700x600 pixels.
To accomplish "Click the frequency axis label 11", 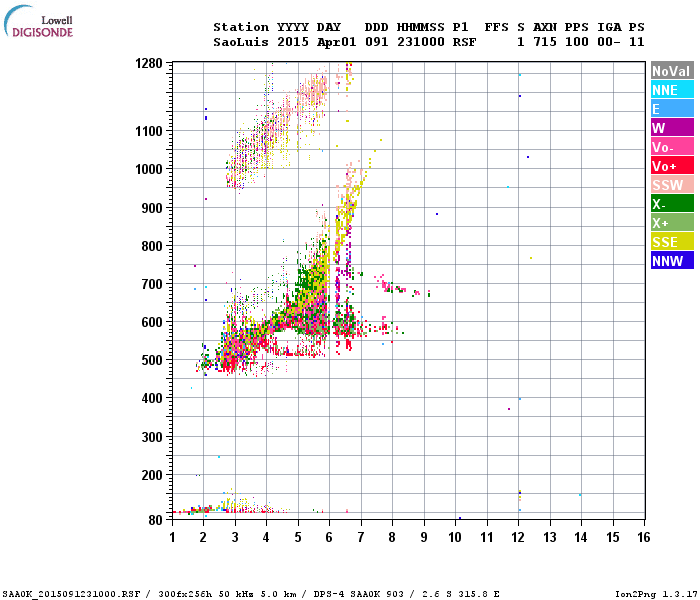I will coord(487,537).
